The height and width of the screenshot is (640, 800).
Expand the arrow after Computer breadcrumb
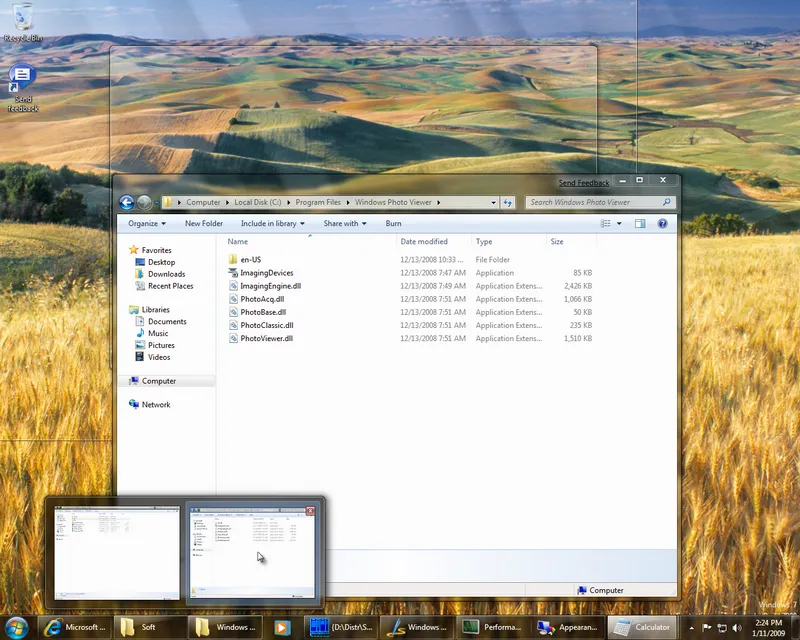(x=227, y=203)
